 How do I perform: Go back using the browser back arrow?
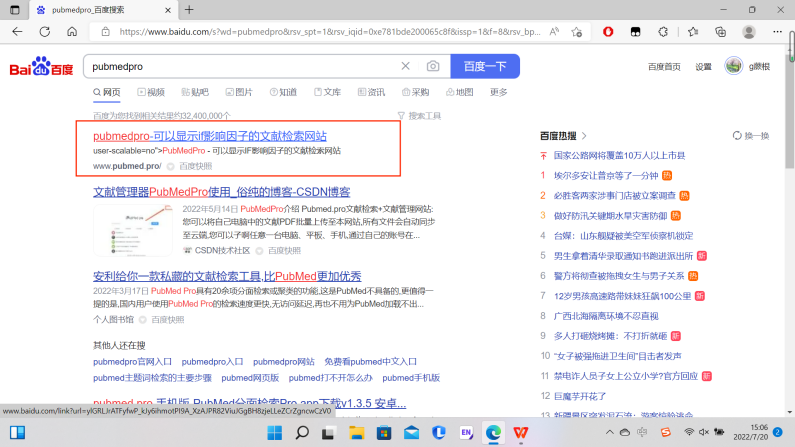pos(17,32)
